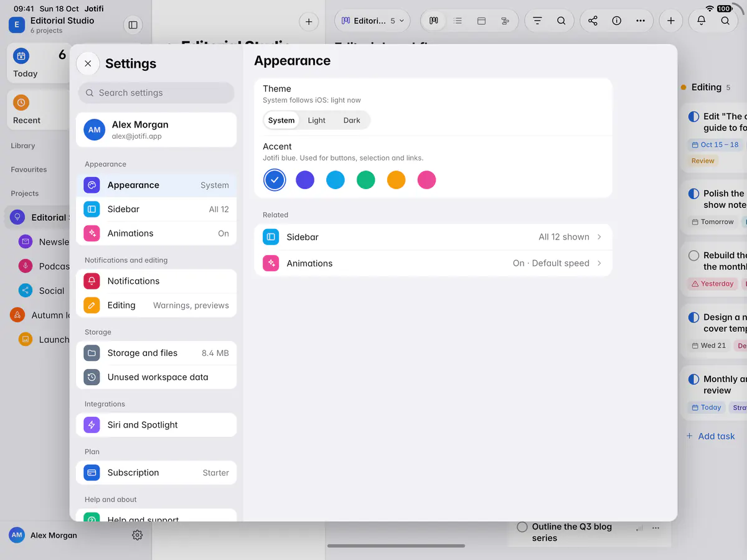Select the indigo purple accent swatch
Screen dimensions: 747x560
pyautogui.click(x=305, y=180)
